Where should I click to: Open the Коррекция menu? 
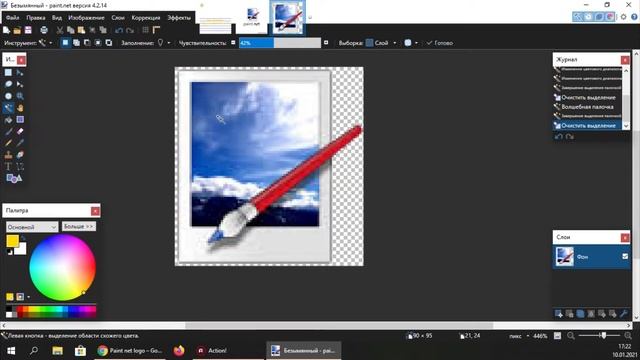[146, 18]
